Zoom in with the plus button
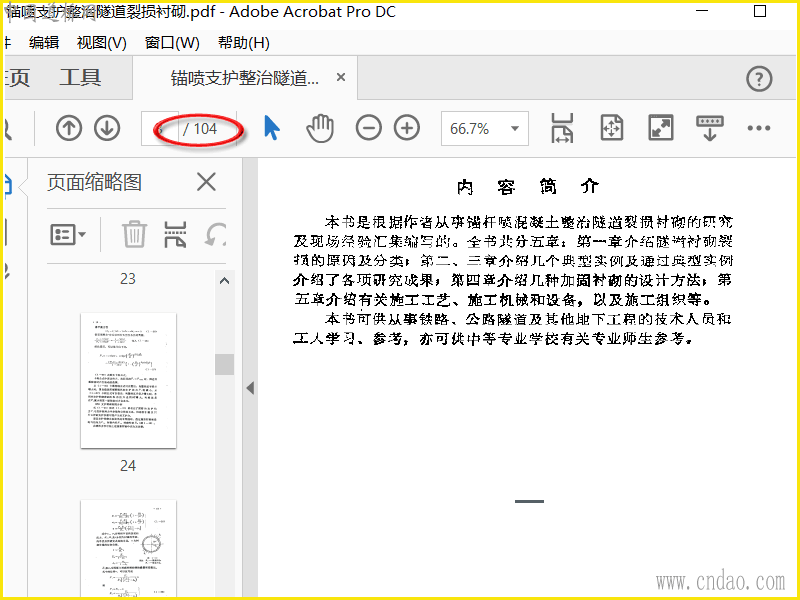 407,128
